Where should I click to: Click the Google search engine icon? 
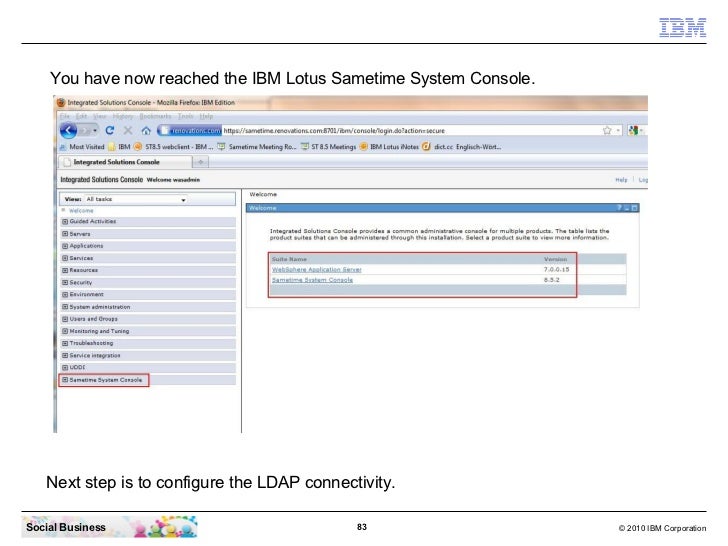tap(633, 130)
